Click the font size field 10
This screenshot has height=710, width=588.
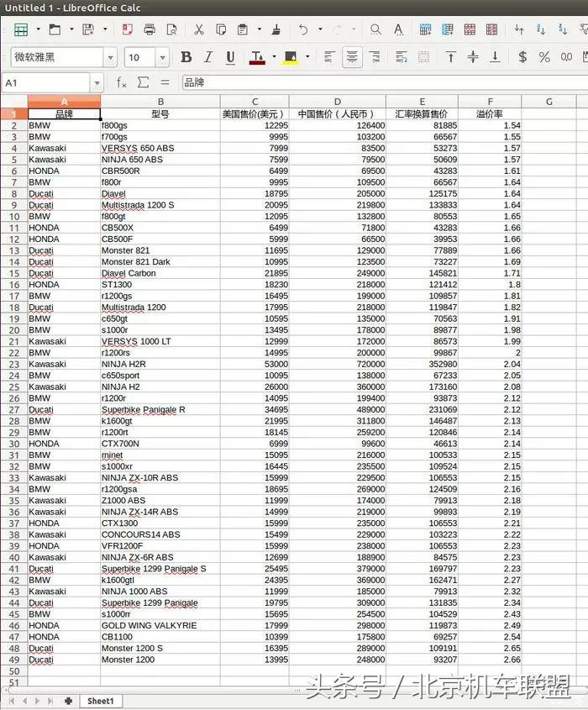coord(140,57)
